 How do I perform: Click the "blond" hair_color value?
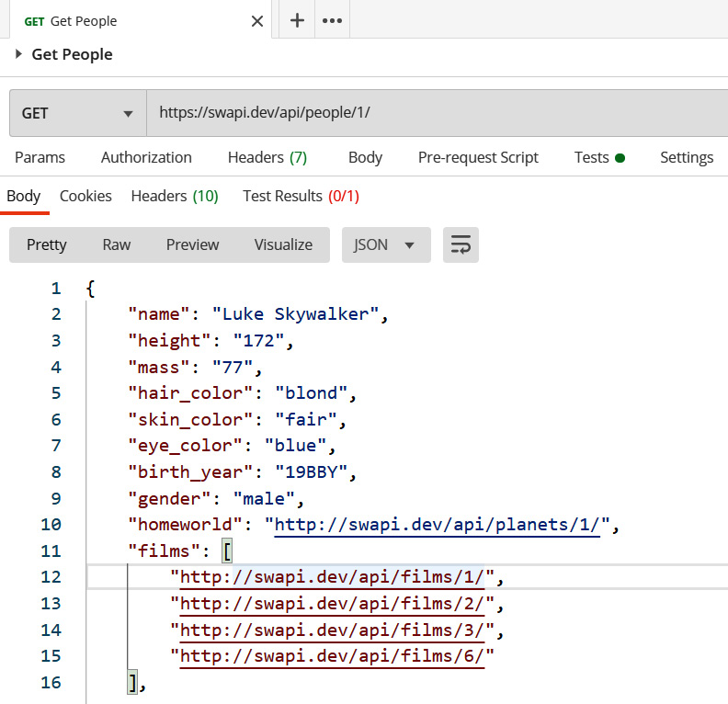[x=311, y=393]
